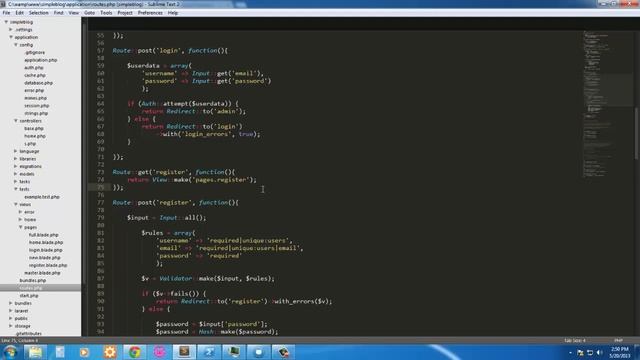Open database.php in sidebar
Viewport: 640px width, 360px height.
coord(38,83)
